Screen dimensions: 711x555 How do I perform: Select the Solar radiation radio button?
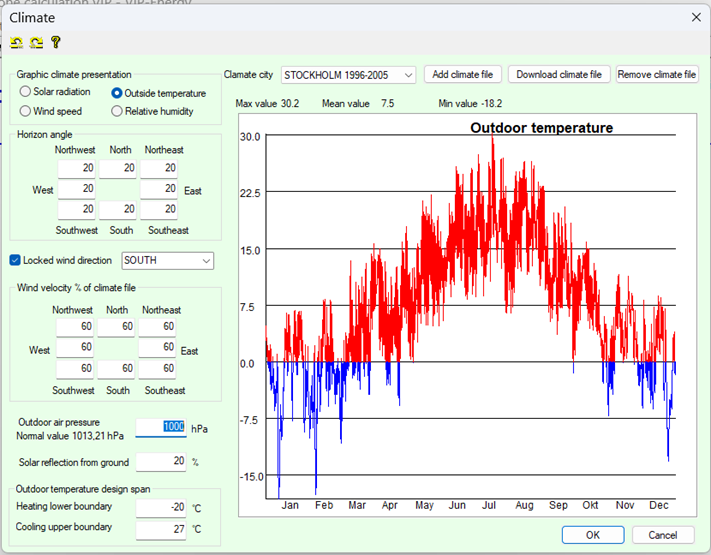pyautogui.click(x=25, y=92)
